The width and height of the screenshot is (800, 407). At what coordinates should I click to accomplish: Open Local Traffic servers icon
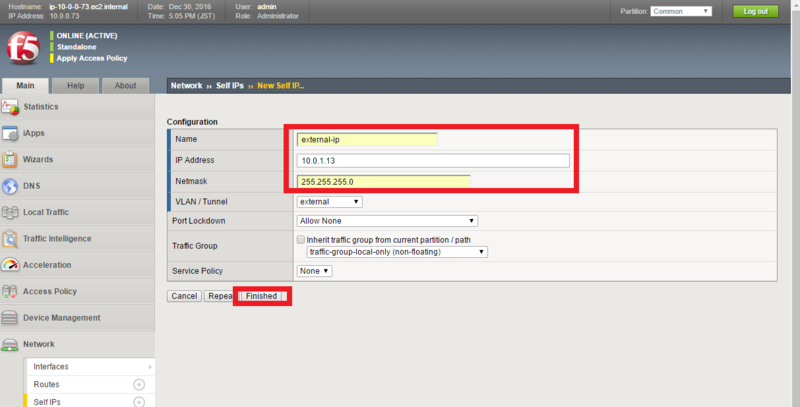coord(10,212)
